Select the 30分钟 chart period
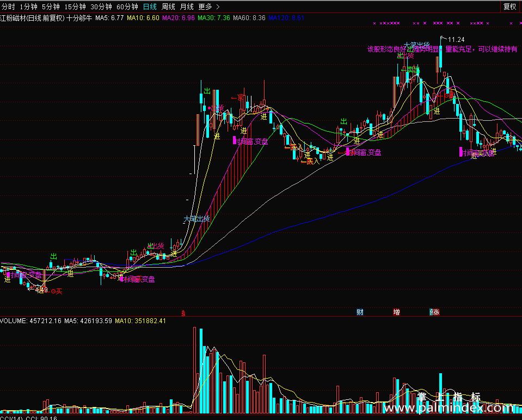The height and width of the screenshot is (420, 522). [101, 7]
